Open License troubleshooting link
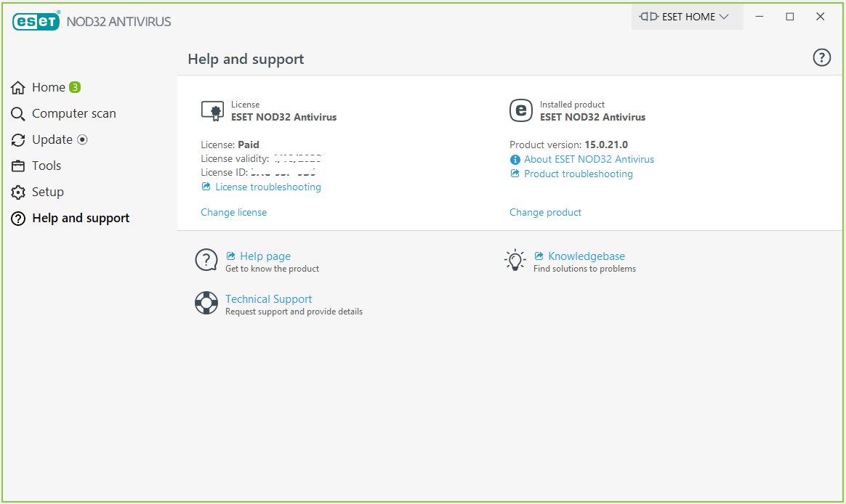 pos(267,187)
